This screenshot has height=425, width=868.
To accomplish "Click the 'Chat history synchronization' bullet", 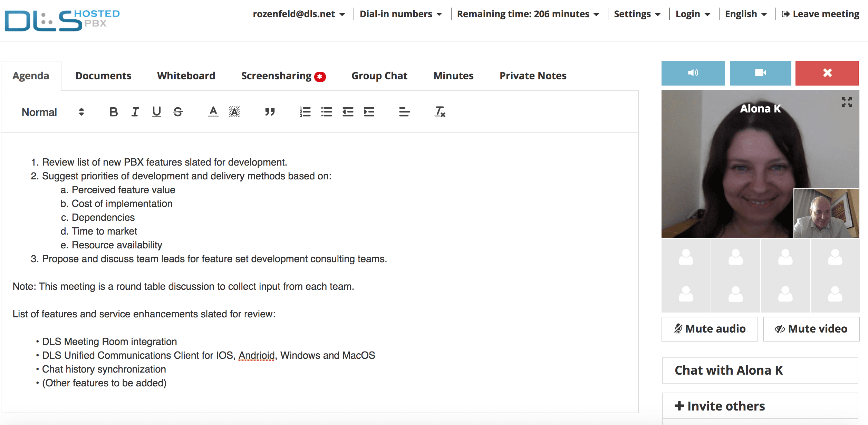I will (104, 369).
